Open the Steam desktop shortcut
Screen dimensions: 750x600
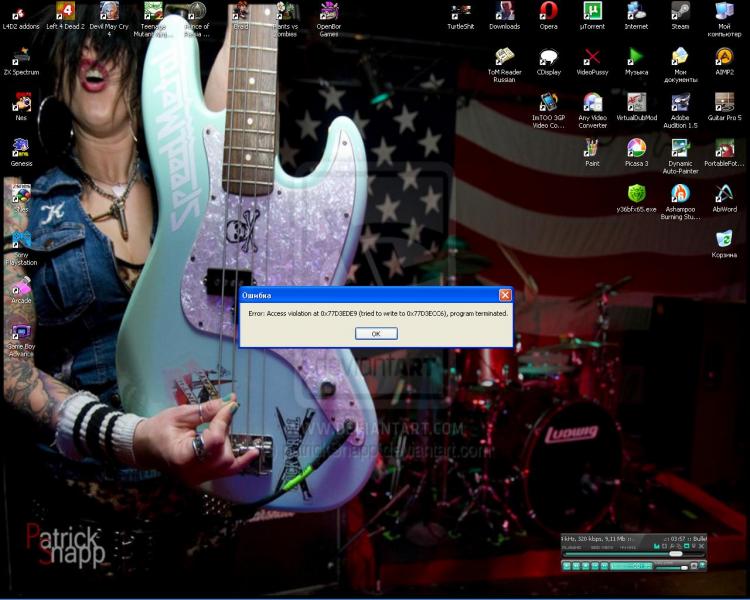(680, 11)
